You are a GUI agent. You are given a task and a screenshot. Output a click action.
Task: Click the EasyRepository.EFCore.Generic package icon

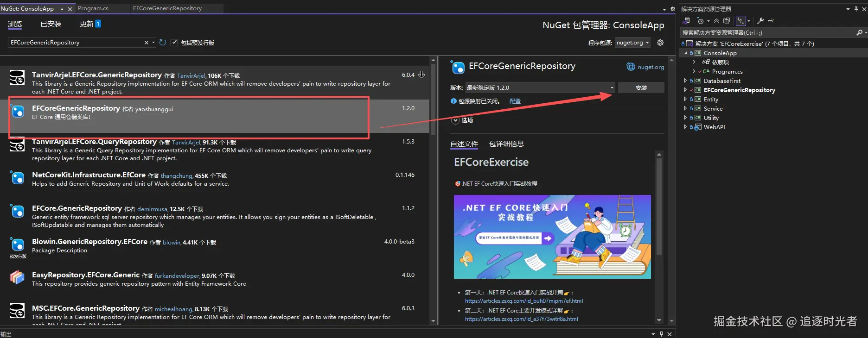point(17,277)
